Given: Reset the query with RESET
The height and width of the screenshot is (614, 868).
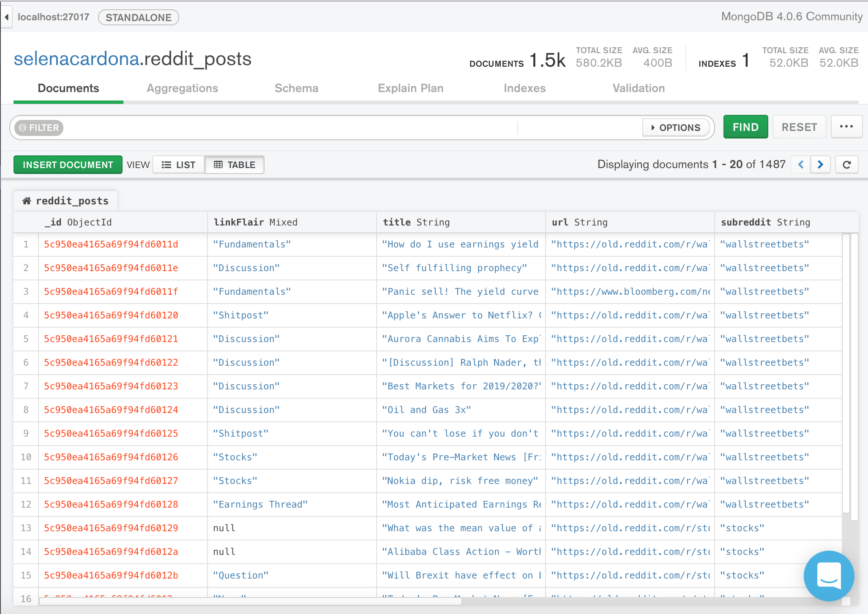Looking at the screenshot, I should (x=799, y=127).
